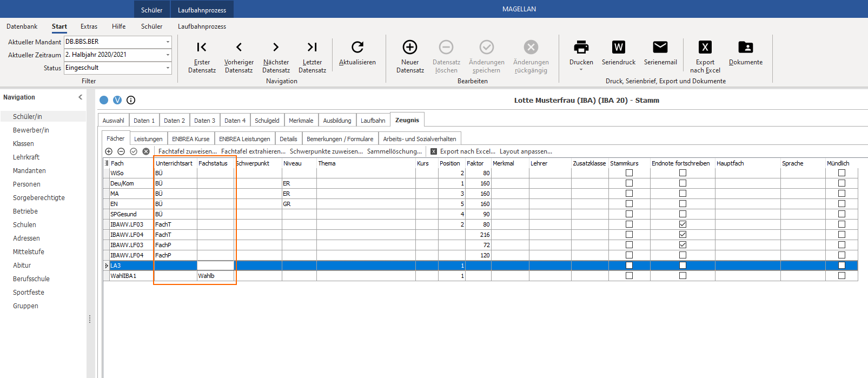Refresh data with Aktualisieren icon
868x378 pixels.
[357, 47]
